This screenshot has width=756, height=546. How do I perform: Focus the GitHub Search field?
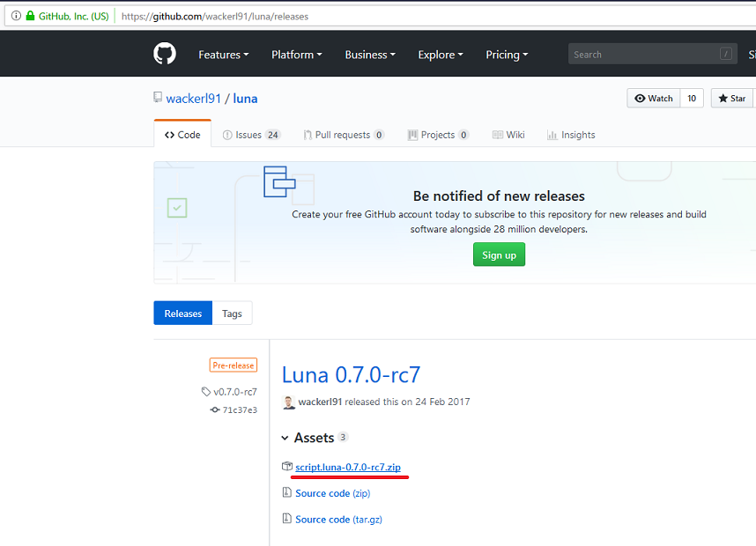click(x=652, y=54)
